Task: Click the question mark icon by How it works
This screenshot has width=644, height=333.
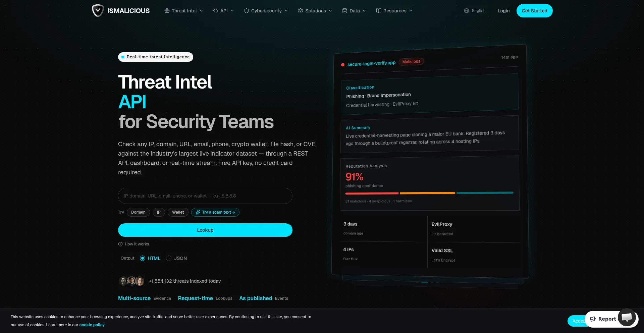Action: point(120,244)
